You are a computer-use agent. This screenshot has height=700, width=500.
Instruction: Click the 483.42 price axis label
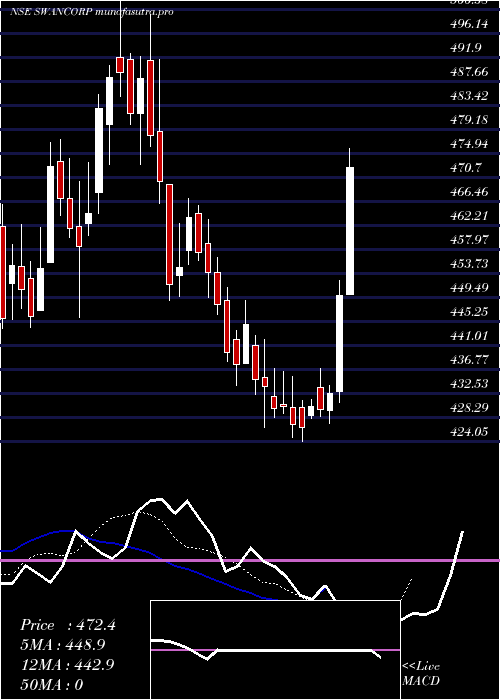[469, 96]
